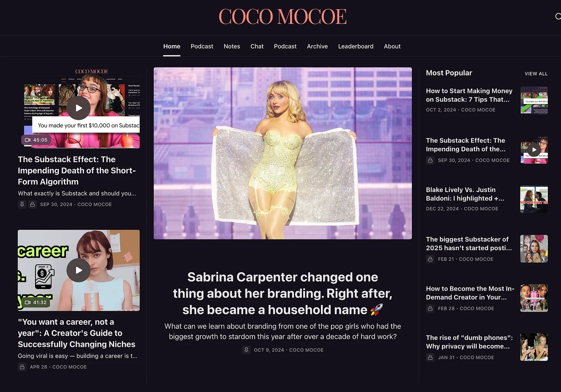The height and width of the screenshot is (392, 561).
Task: Click the pin icon under Sabrina Carpenter post
Action: (x=246, y=350)
